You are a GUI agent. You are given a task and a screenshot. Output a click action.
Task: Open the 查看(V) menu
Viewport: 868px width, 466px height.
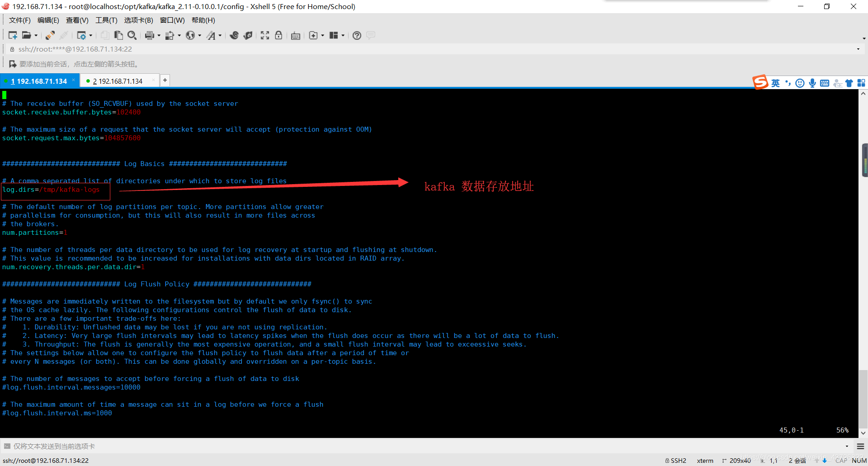[x=77, y=20]
